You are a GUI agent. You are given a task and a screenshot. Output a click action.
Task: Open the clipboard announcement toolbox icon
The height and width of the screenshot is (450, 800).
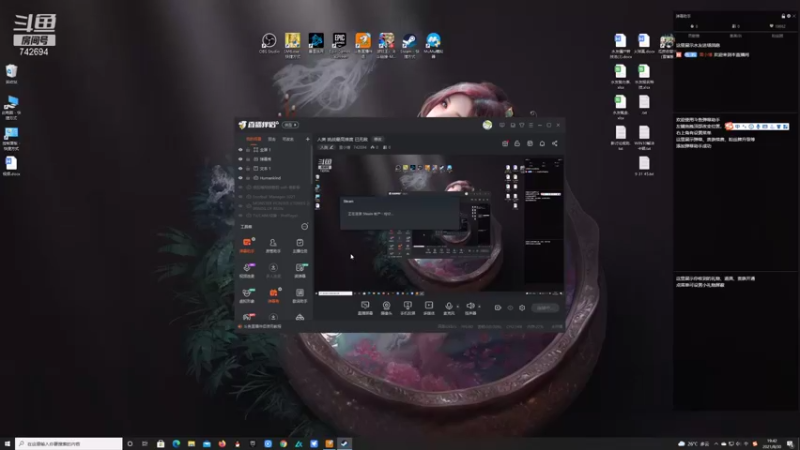[299, 244]
